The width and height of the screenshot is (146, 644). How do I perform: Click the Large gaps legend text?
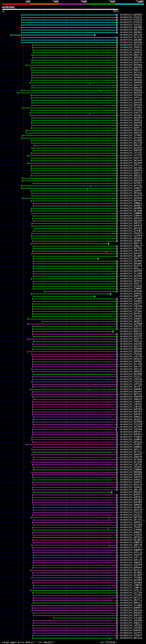28,642
